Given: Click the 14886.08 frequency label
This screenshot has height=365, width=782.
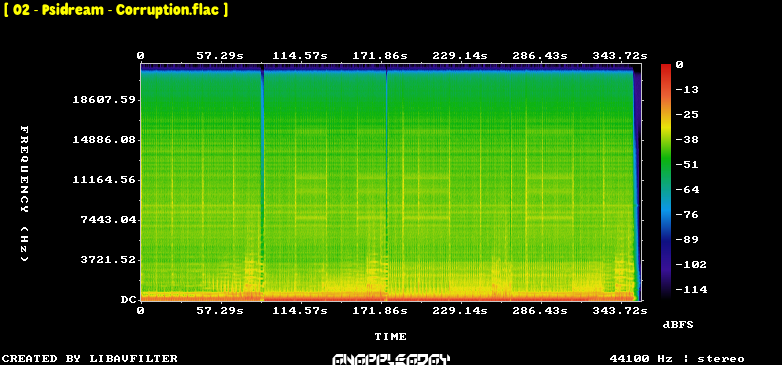Looking at the screenshot, I should [104, 140].
